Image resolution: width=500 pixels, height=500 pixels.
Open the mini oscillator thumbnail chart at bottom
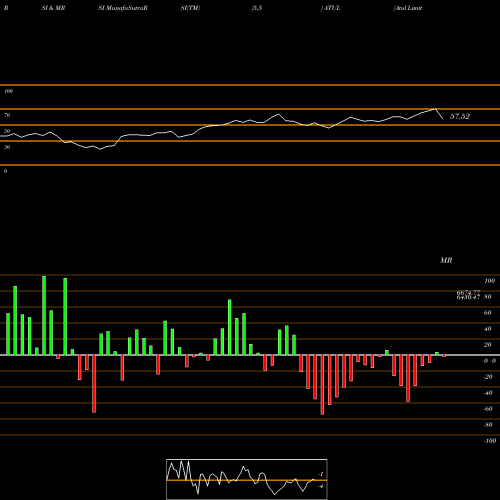(x=247, y=479)
